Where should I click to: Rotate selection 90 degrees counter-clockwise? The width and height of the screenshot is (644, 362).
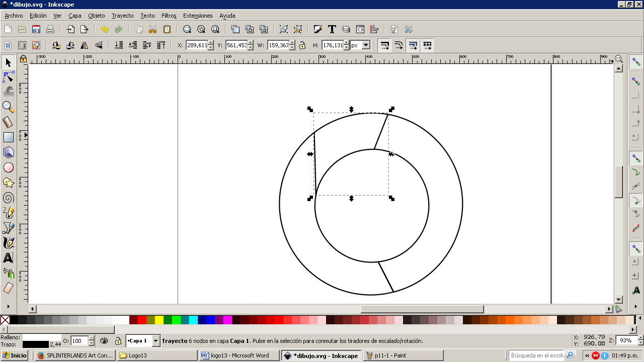[x=56, y=45]
